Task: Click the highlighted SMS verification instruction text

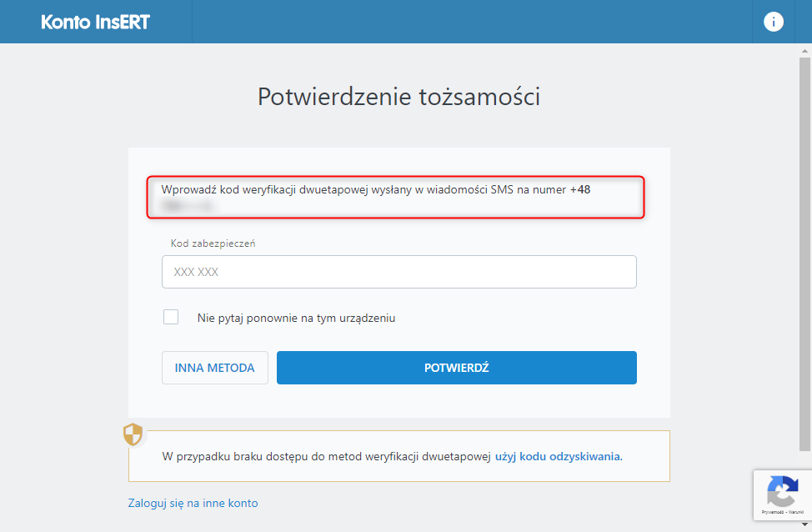Action: click(x=367, y=189)
